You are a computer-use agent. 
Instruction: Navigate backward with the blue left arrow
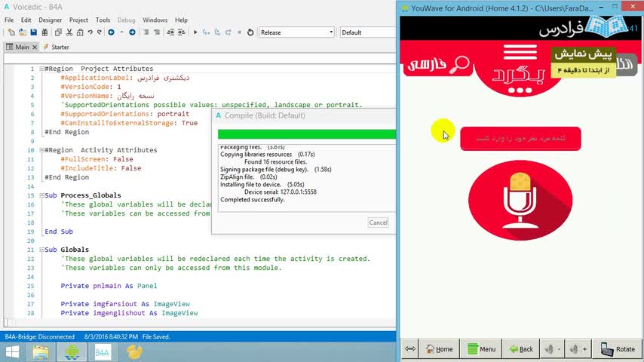(x=112, y=32)
